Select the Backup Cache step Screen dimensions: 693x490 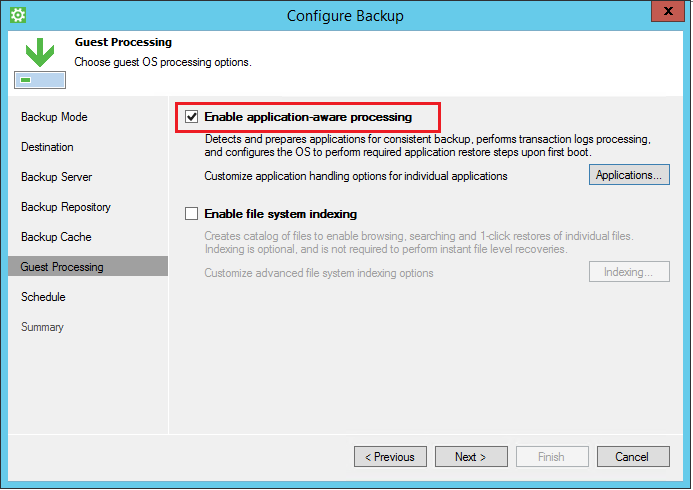(56, 237)
